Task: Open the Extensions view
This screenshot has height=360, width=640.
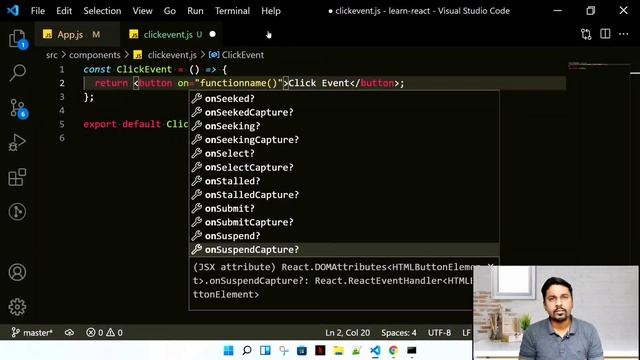Action: (x=17, y=177)
